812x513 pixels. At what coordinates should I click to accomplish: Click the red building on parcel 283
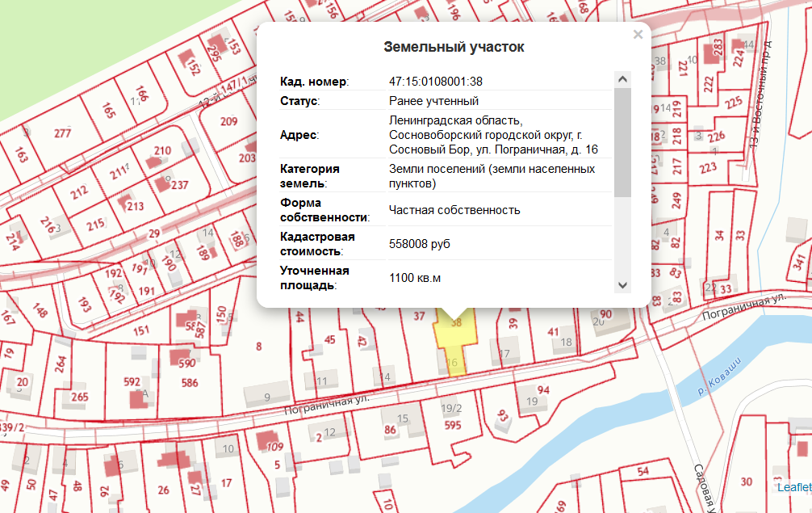click(x=711, y=53)
